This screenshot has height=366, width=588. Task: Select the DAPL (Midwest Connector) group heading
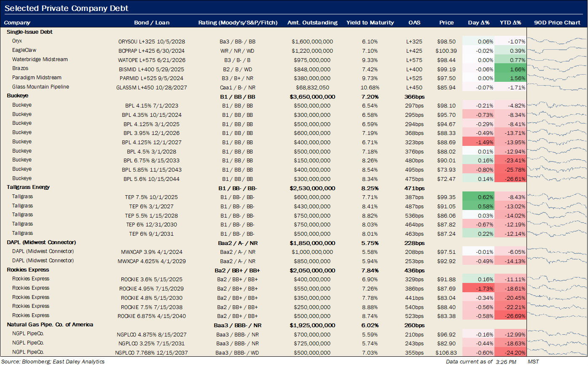(x=41, y=242)
